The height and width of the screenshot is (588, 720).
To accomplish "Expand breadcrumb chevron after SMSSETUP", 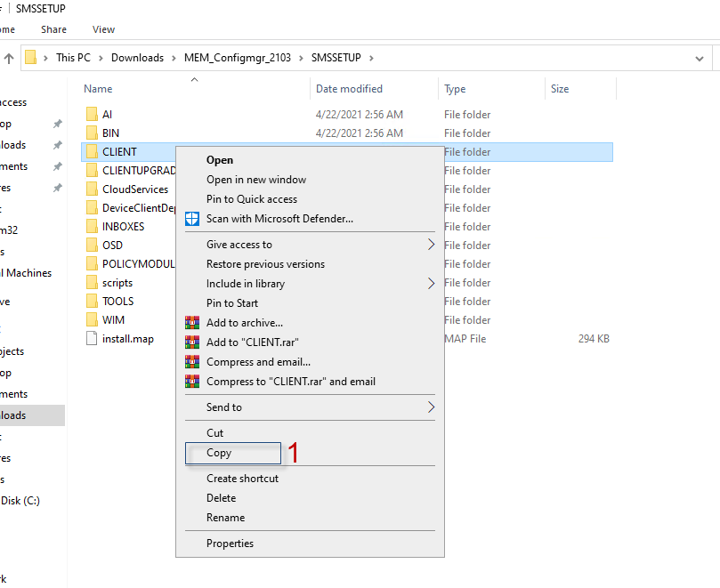I will [x=371, y=58].
